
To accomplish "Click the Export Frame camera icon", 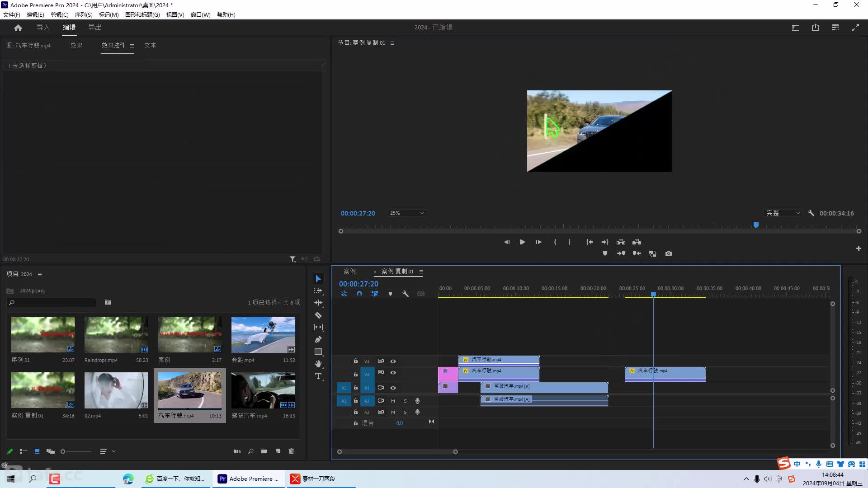I will click(x=669, y=253).
